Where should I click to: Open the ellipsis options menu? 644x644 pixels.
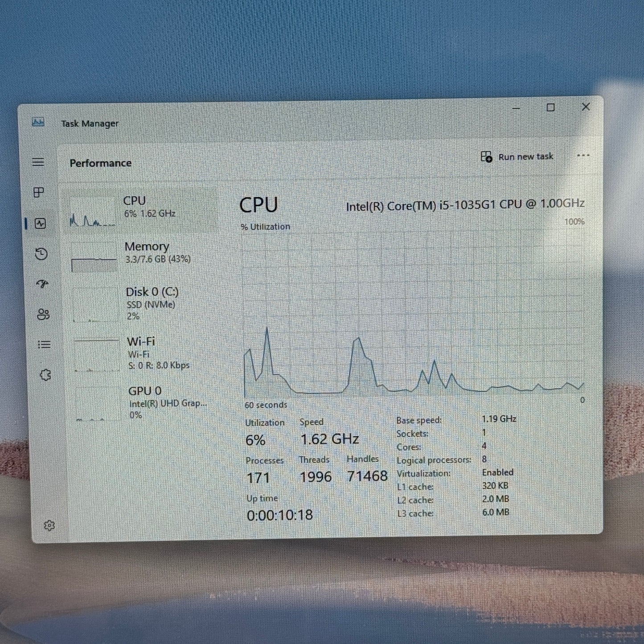(x=583, y=156)
